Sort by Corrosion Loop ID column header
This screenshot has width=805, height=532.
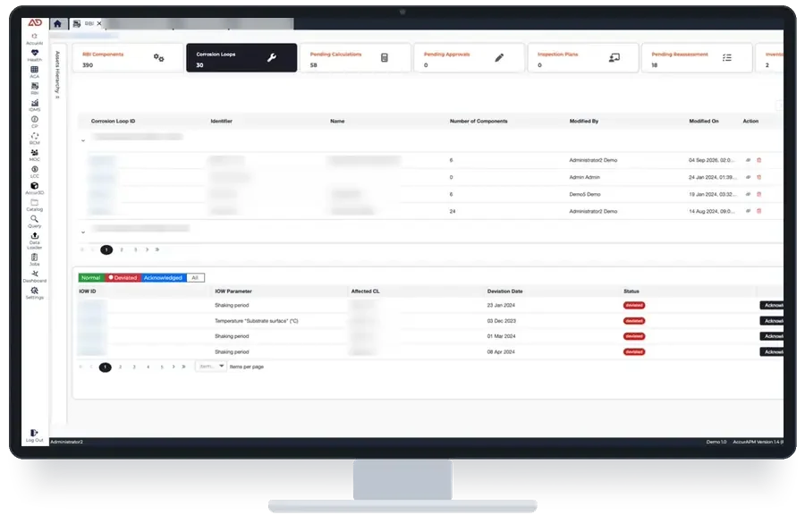point(113,121)
